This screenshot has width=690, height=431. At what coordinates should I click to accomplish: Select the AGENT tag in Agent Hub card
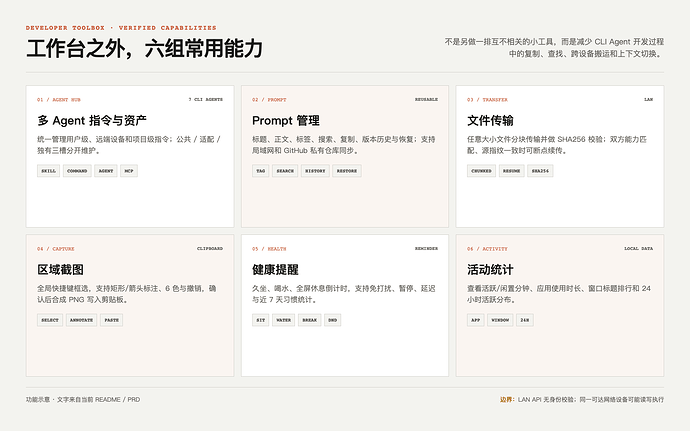point(106,171)
